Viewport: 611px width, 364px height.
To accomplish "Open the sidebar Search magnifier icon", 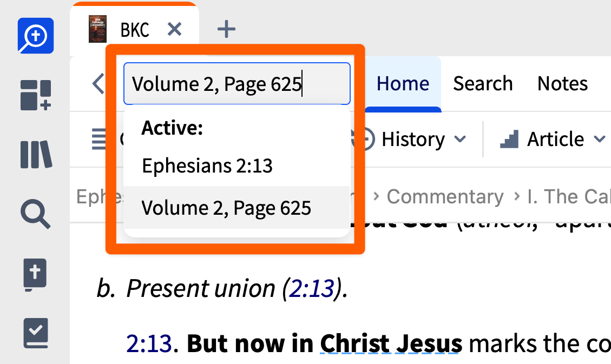I will 36,214.
